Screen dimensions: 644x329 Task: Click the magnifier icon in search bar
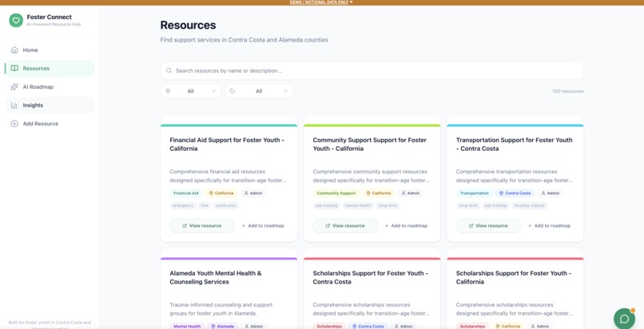pyautogui.click(x=169, y=70)
